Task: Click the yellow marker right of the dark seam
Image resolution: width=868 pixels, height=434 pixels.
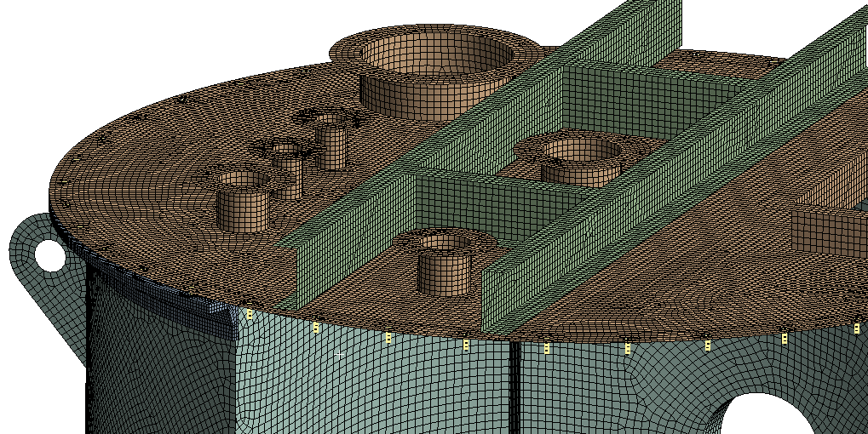Action: [x=547, y=348]
